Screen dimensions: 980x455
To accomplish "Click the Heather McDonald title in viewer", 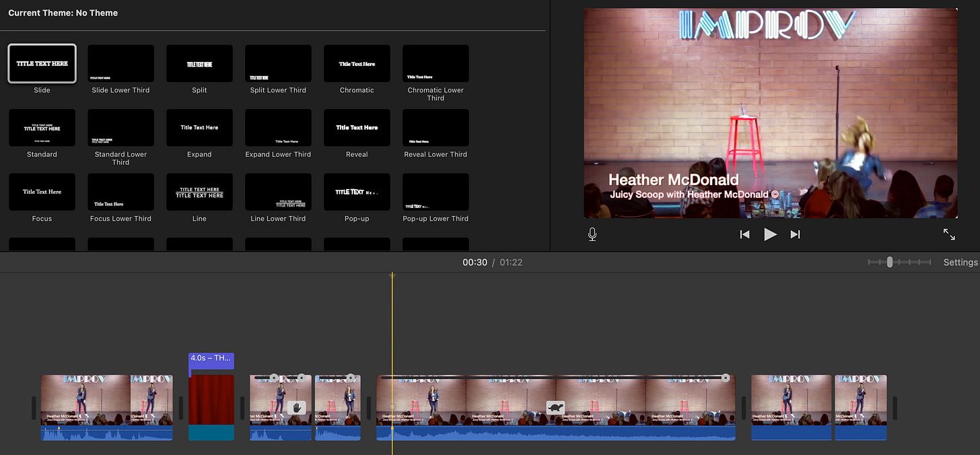I will coord(674,180).
